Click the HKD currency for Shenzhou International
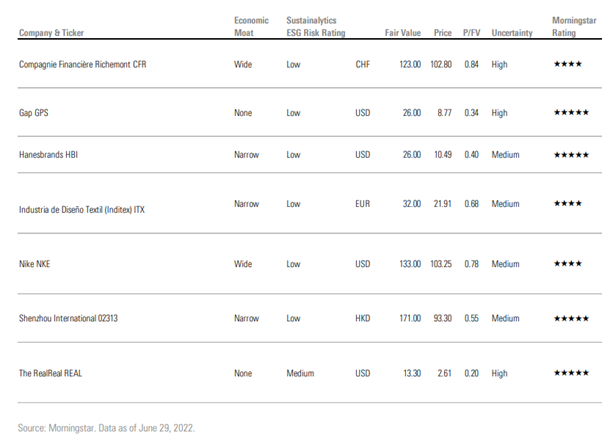Viewport: 602px width, 441px height. point(363,318)
